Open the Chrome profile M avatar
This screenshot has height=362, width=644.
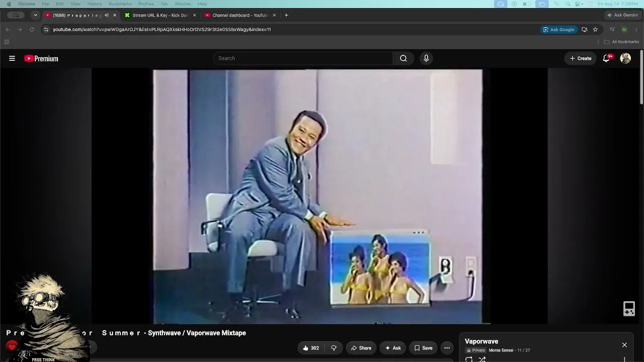point(624,29)
